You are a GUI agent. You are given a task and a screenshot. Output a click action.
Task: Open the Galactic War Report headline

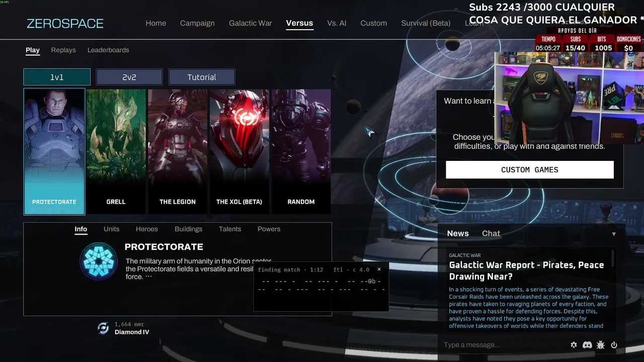pos(526,270)
